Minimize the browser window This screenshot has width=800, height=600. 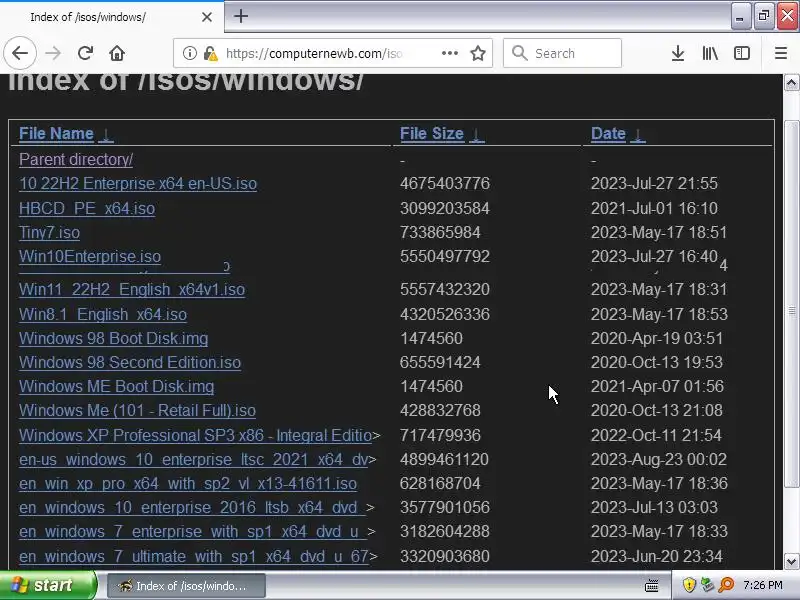[x=740, y=16]
